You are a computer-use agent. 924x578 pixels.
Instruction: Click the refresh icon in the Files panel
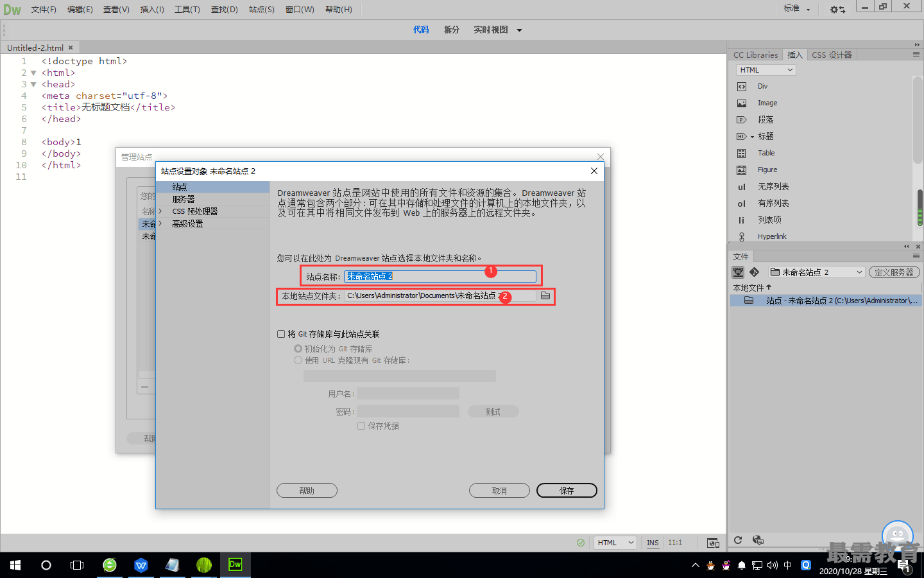point(738,540)
